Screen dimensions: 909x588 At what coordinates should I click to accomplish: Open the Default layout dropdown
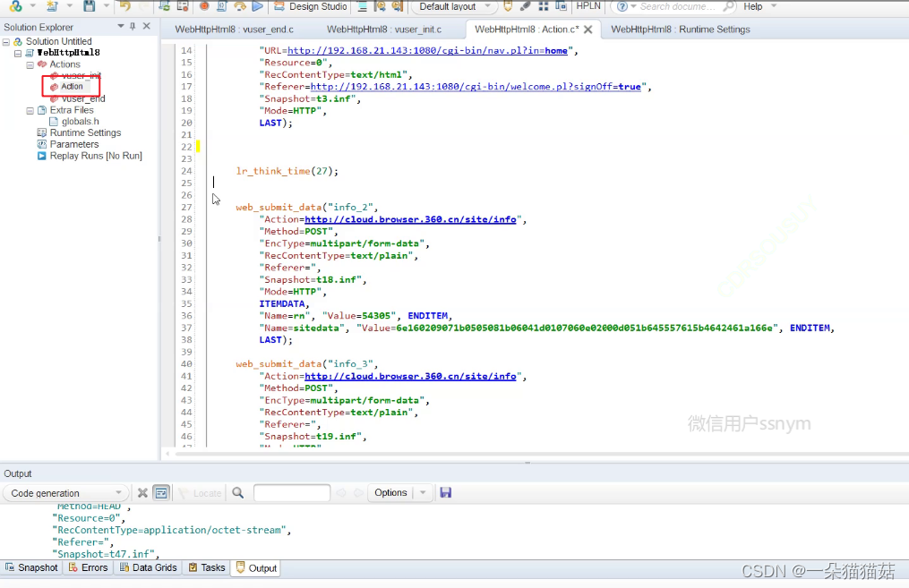pos(455,6)
